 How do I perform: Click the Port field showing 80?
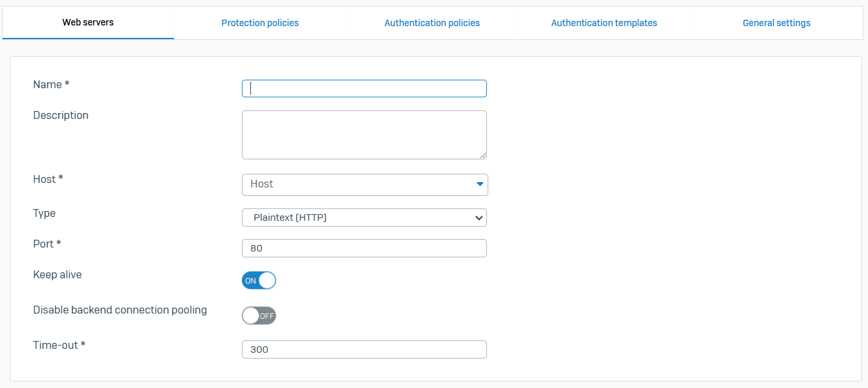point(364,248)
